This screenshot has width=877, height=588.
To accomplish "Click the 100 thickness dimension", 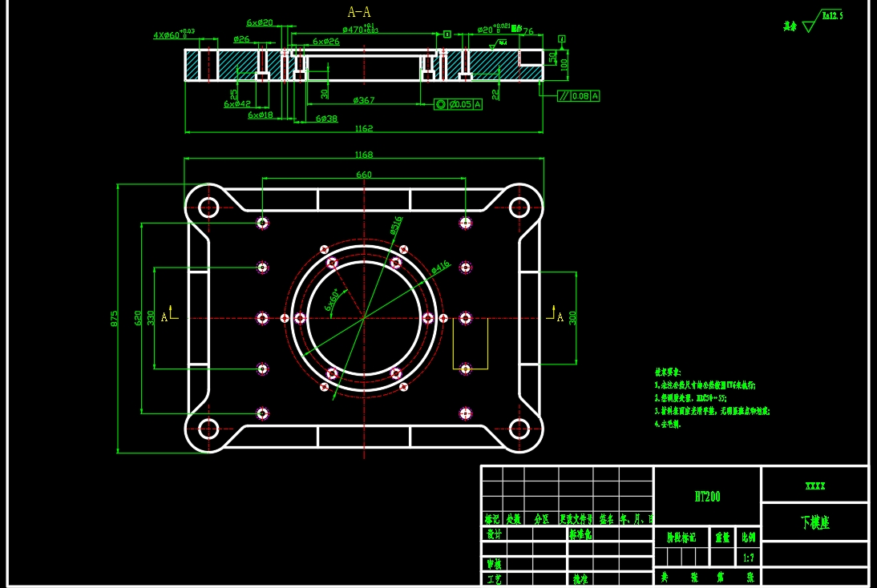I will 564,65.
